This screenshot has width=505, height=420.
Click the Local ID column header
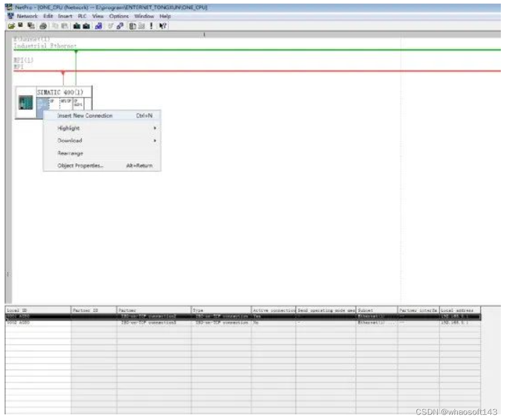(x=38, y=310)
